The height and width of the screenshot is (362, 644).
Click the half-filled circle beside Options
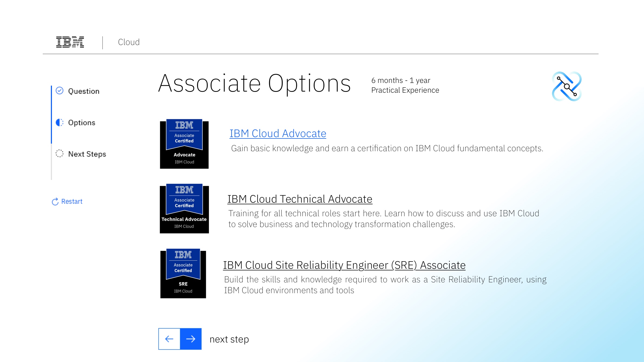pyautogui.click(x=60, y=122)
